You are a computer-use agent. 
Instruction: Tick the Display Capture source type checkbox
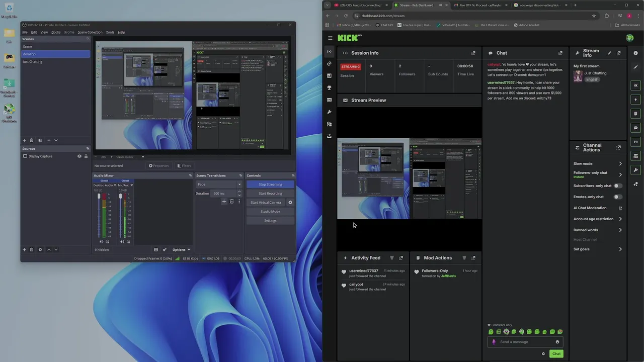[x=25, y=156]
